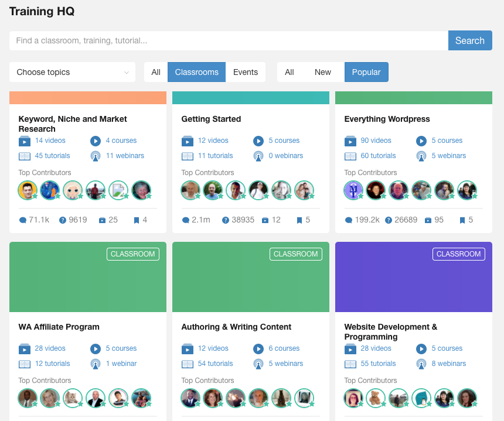Click the question mark icon beside 26689
This screenshot has height=421, width=504.
coord(389,220)
